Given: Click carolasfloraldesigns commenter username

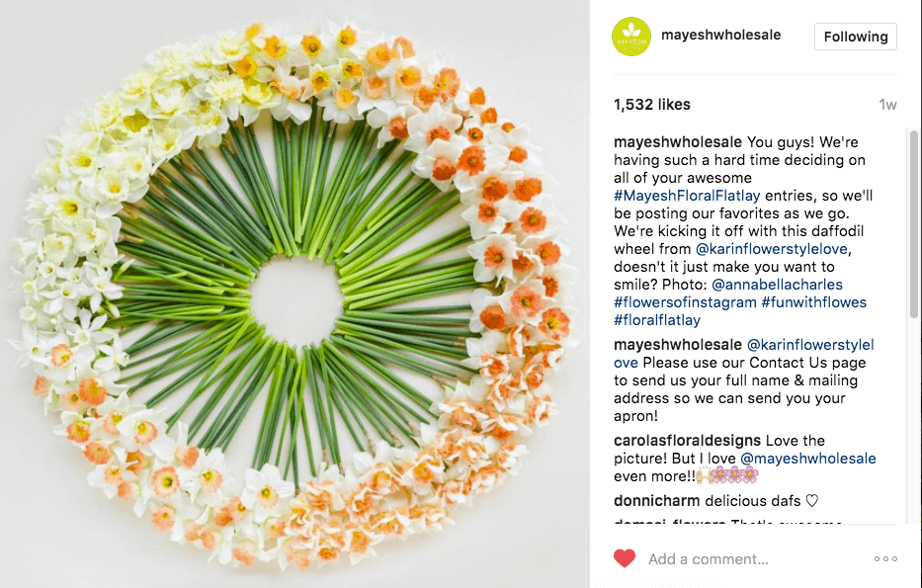Looking at the screenshot, I should [688, 441].
